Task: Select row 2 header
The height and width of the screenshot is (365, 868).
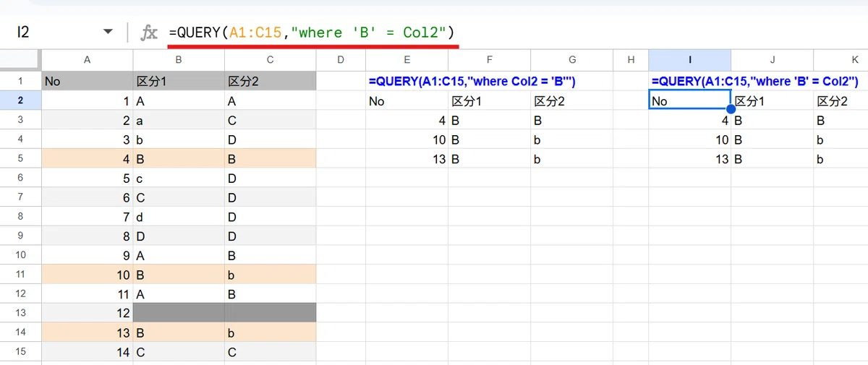Action: [x=20, y=100]
